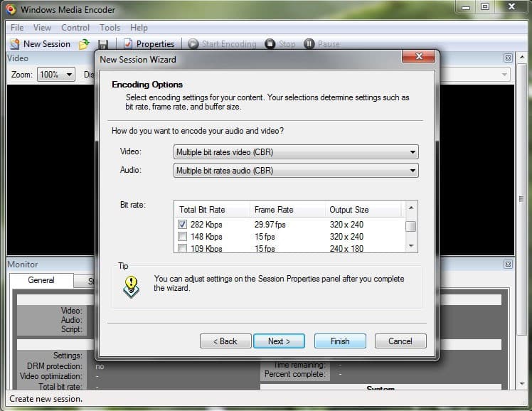
Task: Close the New Session Wizard dialog
Action: 419,56
